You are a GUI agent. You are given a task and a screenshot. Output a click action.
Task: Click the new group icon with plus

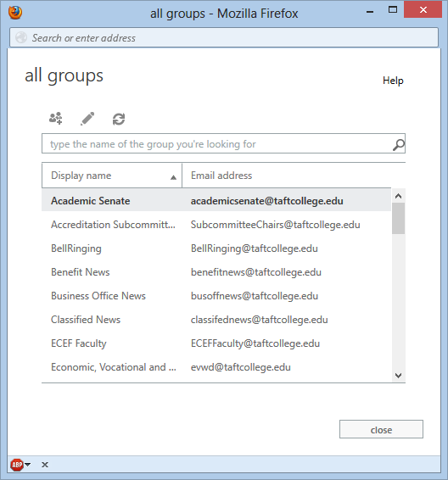point(56,119)
